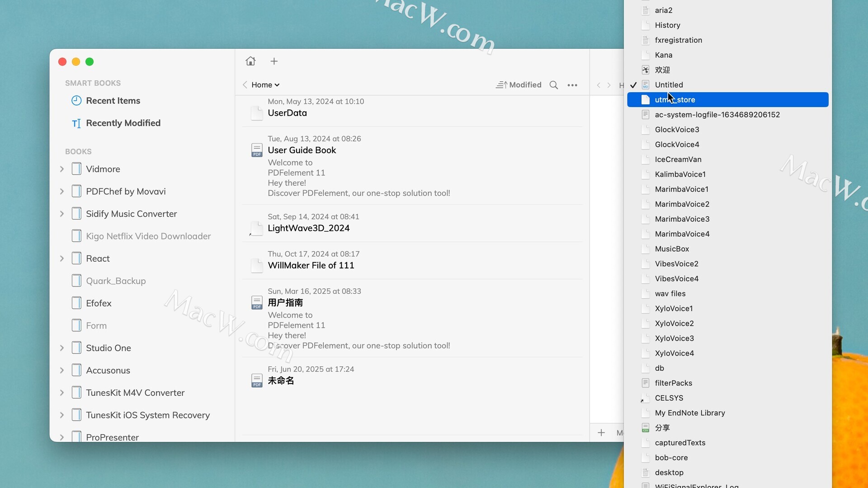The width and height of the screenshot is (868, 488).
Task: Choose bob-core from the popup menu
Action: click(x=728, y=457)
